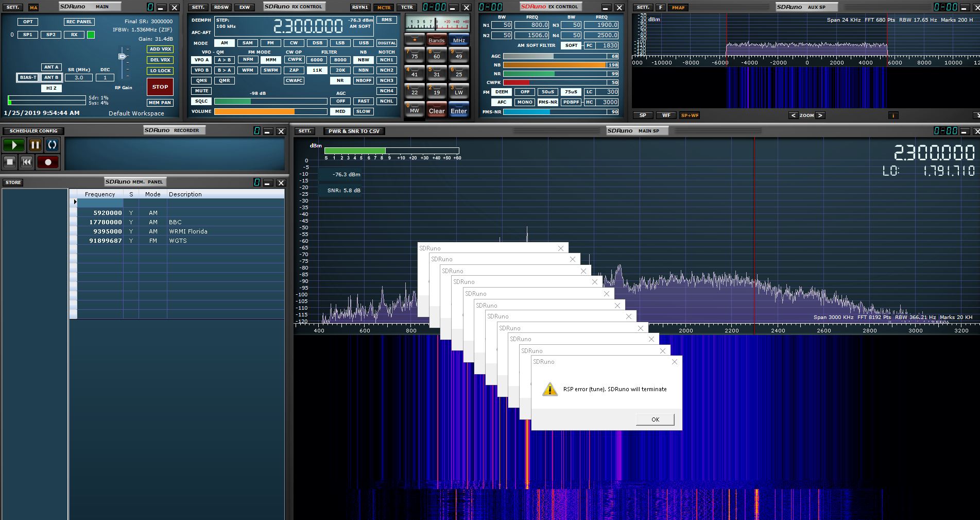Switch the keypad to MHz mode
The width and height of the screenshot is (980, 520).
[459, 40]
